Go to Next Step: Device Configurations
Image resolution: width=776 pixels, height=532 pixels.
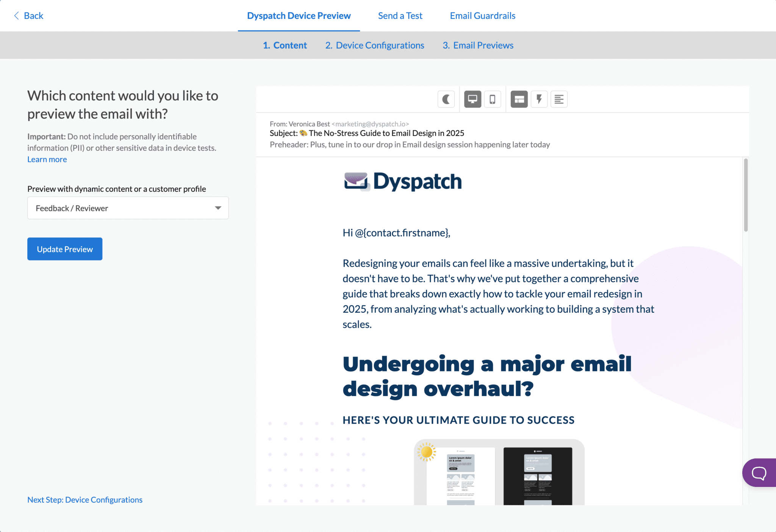(x=84, y=499)
